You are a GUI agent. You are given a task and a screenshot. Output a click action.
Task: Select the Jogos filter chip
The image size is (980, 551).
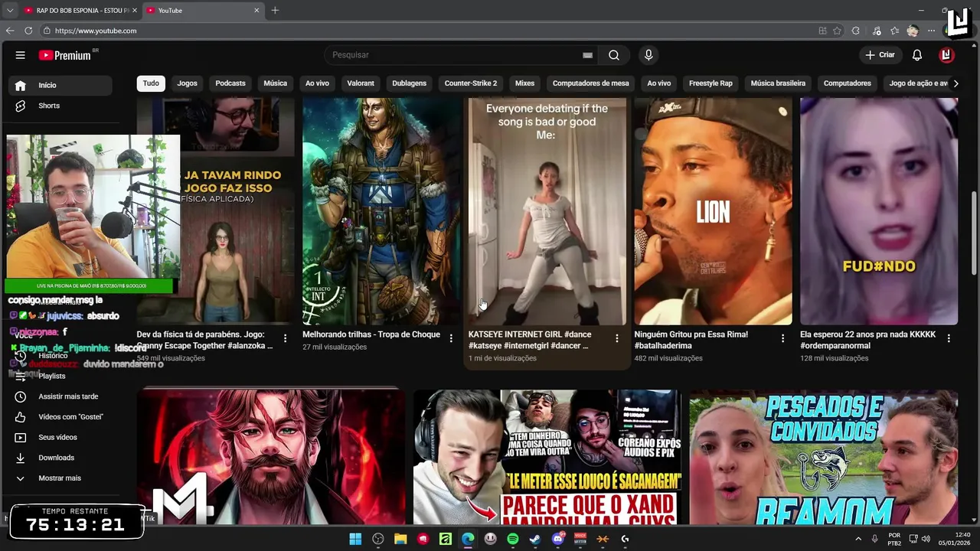188,83
